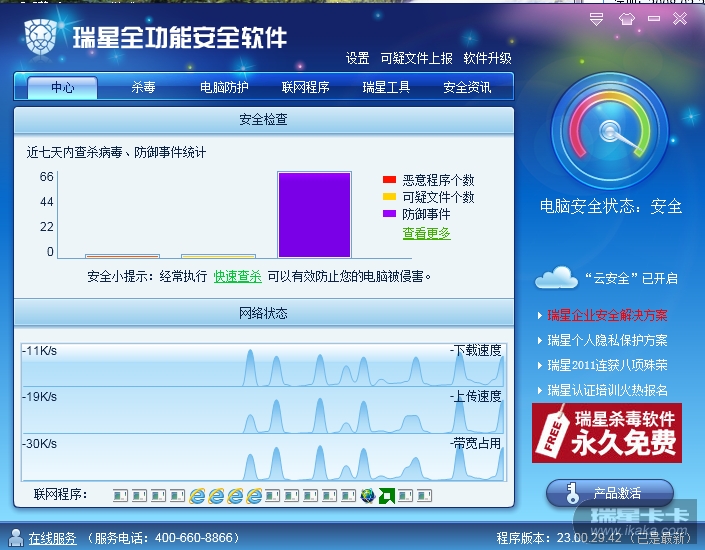Click the 电脑安全状态：安全 status text
This screenshot has height=550, width=705.
click(x=611, y=206)
